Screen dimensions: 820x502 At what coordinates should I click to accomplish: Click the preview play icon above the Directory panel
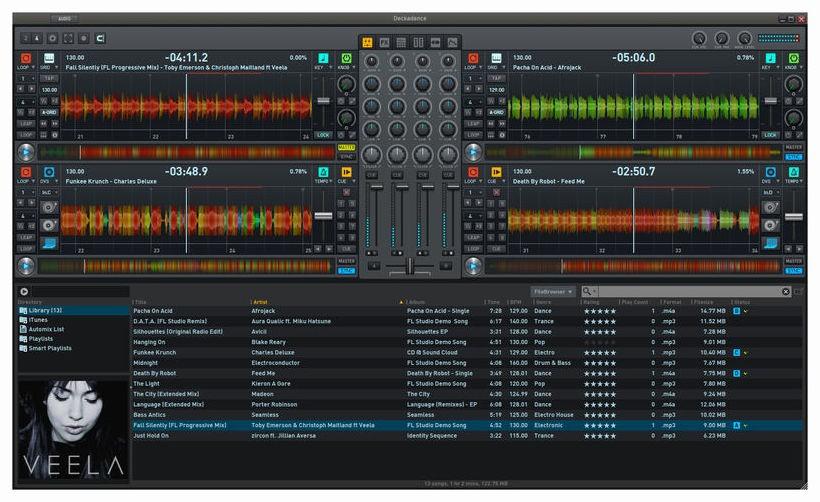(24, 292)
